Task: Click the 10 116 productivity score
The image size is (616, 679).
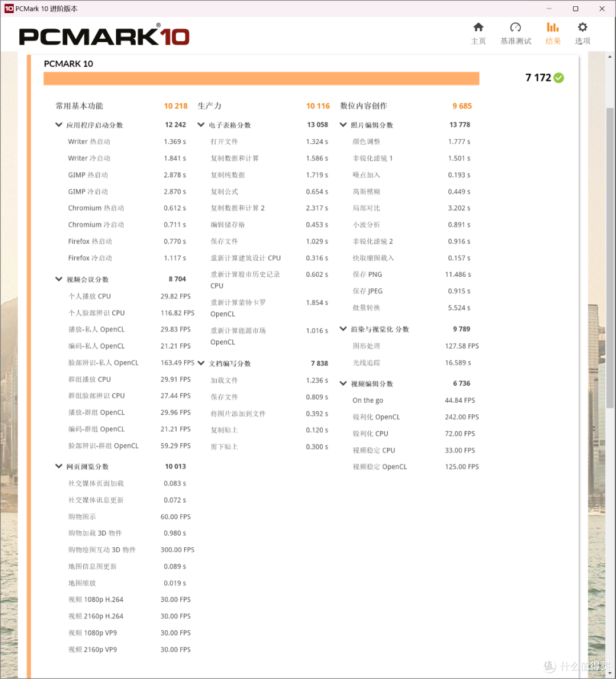Action: [318, 106]
